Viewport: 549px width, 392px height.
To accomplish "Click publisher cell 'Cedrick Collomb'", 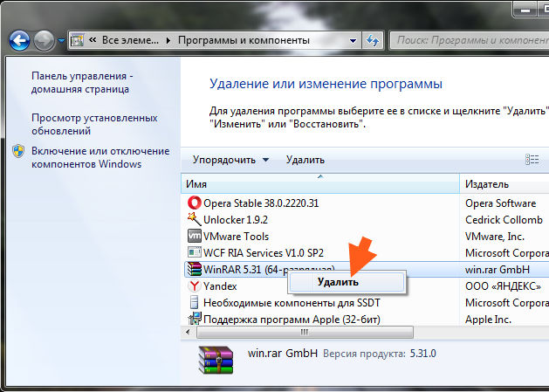I will pos(504,220).
